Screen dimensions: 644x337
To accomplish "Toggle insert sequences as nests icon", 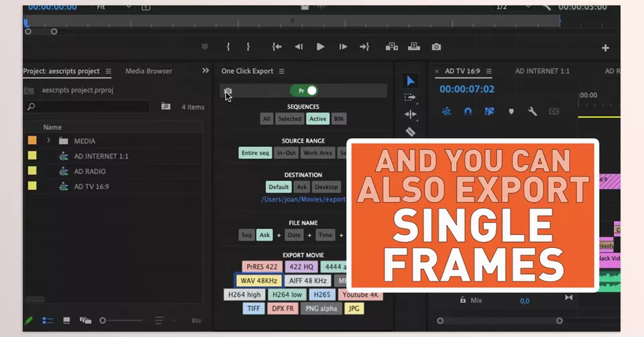I will tap(447, 111).
